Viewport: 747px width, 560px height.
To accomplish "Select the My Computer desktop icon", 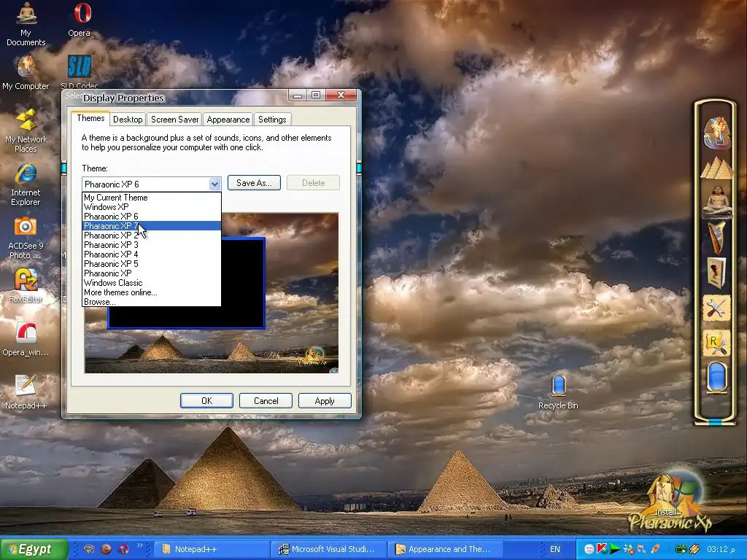I will (26, 73).
